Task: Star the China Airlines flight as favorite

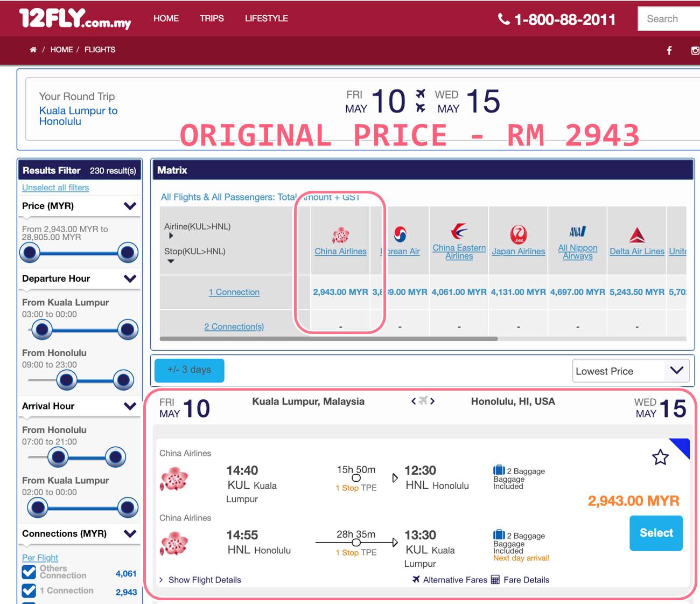Action: (x=660, y=457)
